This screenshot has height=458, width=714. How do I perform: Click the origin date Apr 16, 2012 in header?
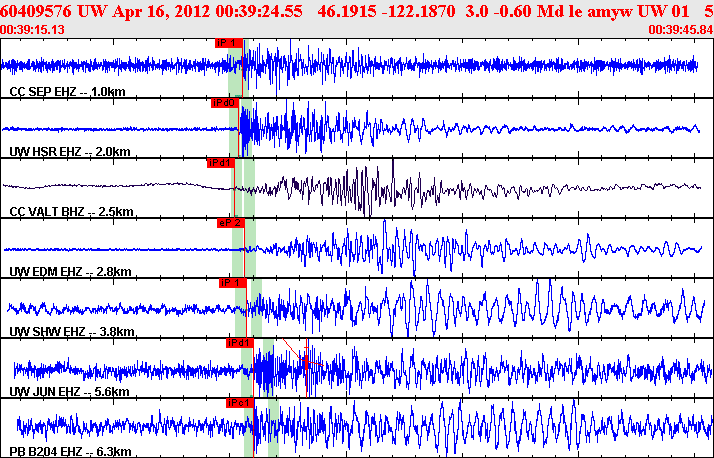[162, 11]
